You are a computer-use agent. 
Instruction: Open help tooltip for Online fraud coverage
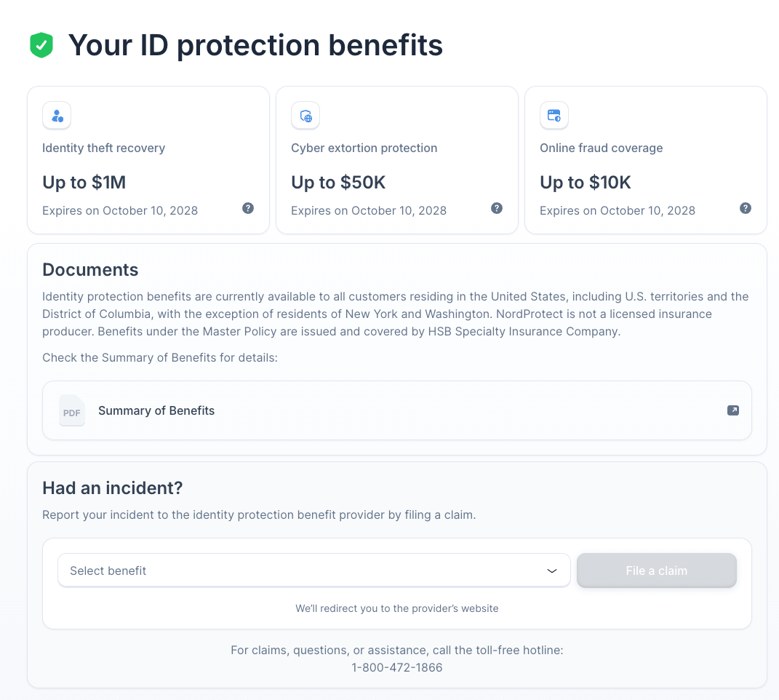[746, 208]
